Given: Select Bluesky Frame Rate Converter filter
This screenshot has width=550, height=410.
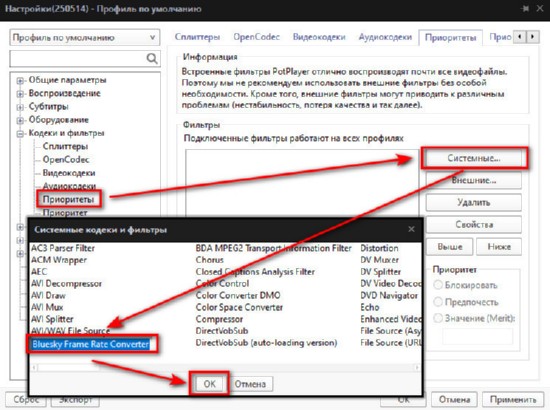Looking at the screenshot, I should 90,344.
